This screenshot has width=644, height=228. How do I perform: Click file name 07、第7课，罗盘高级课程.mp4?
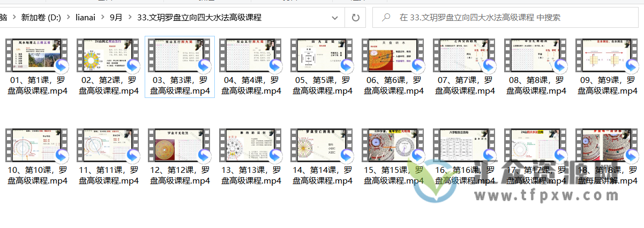point(465,86)
